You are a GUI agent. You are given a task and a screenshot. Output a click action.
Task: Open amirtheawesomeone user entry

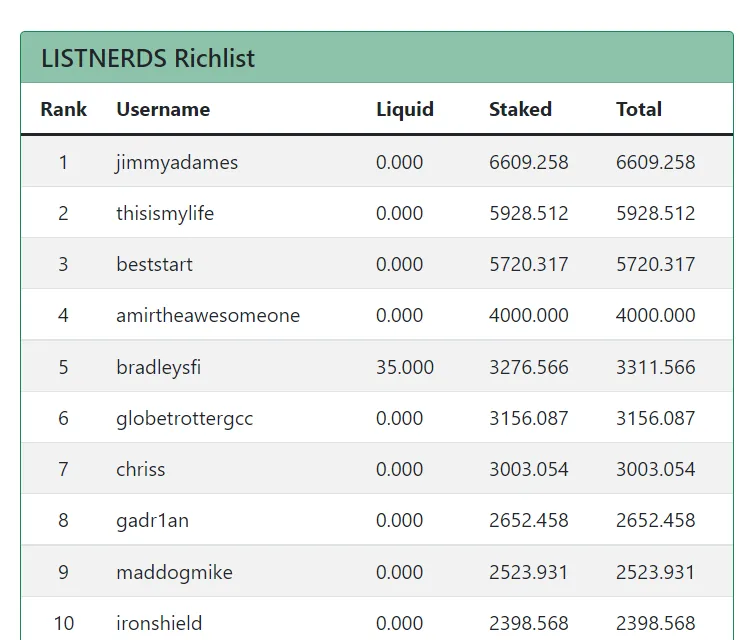(208, 316)
